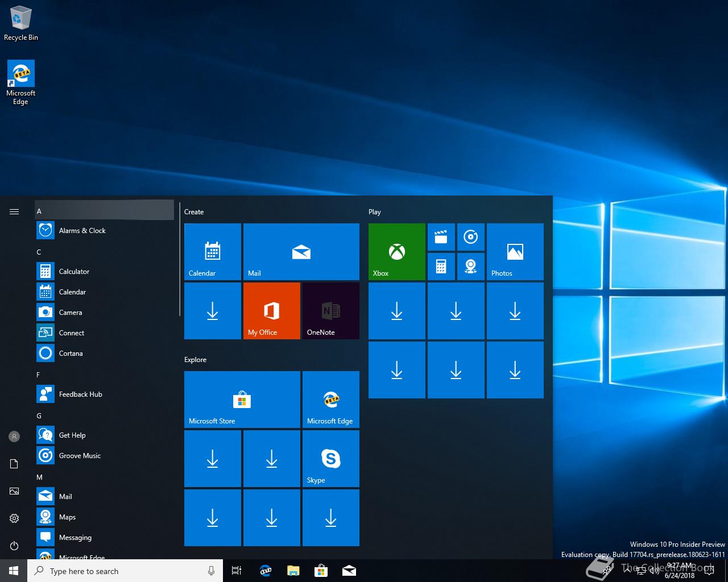Open Mail from the taskbar

(x=349, y=571)
